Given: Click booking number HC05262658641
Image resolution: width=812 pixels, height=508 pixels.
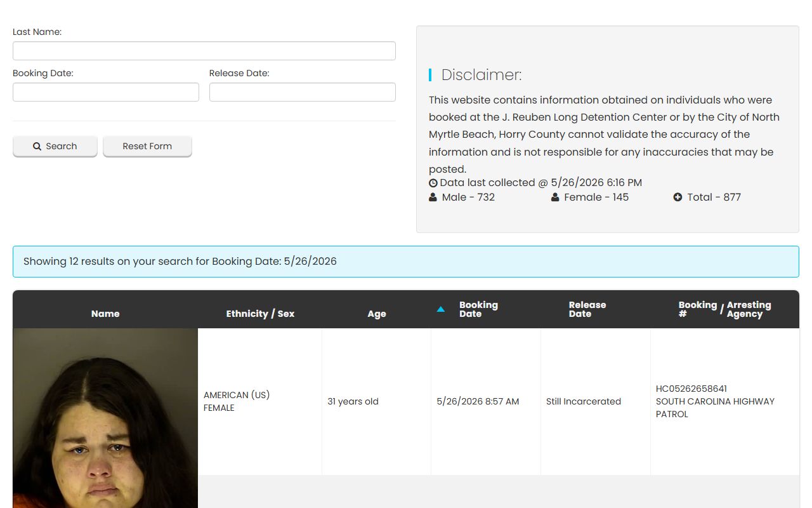Looking at the screenshot, I should click(x=691, y=389).
